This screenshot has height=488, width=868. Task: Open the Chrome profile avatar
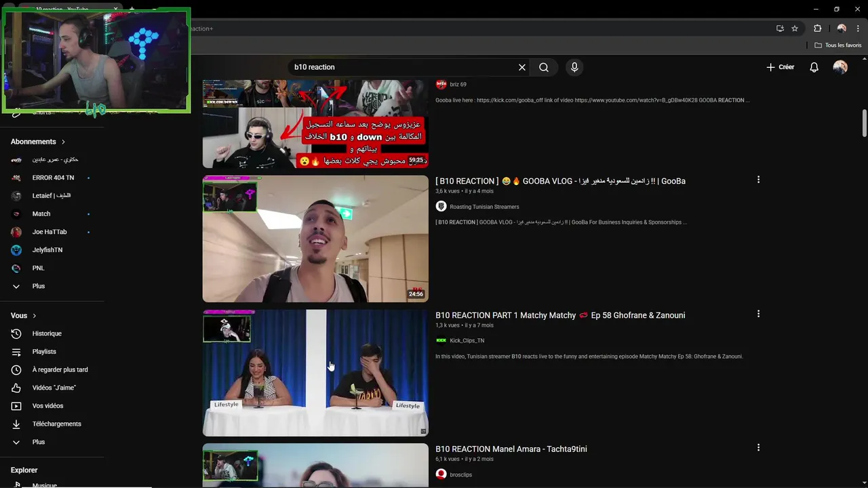(x=842, y=28)
